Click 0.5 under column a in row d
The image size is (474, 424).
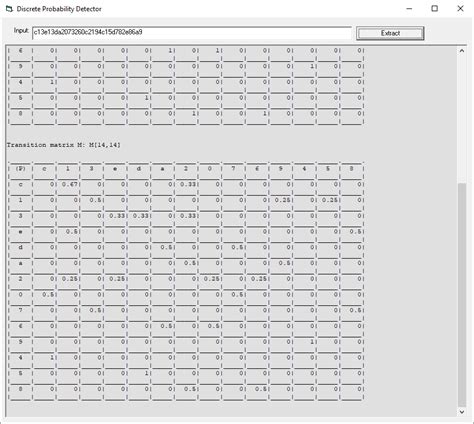(166, 247)
